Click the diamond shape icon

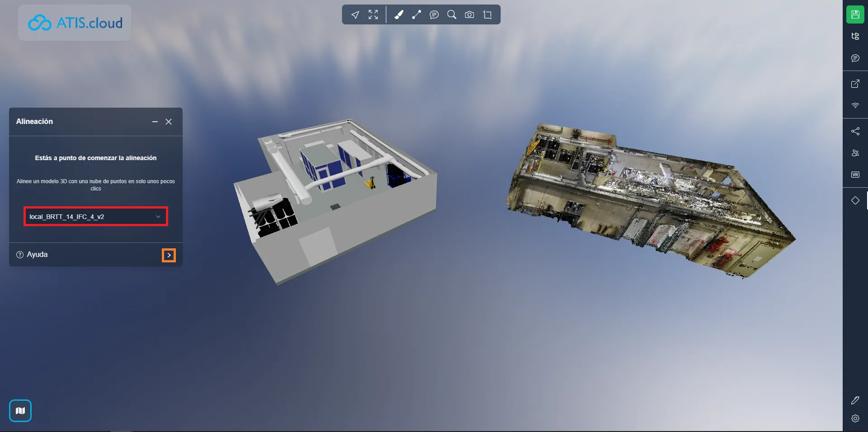coord(855,200)
